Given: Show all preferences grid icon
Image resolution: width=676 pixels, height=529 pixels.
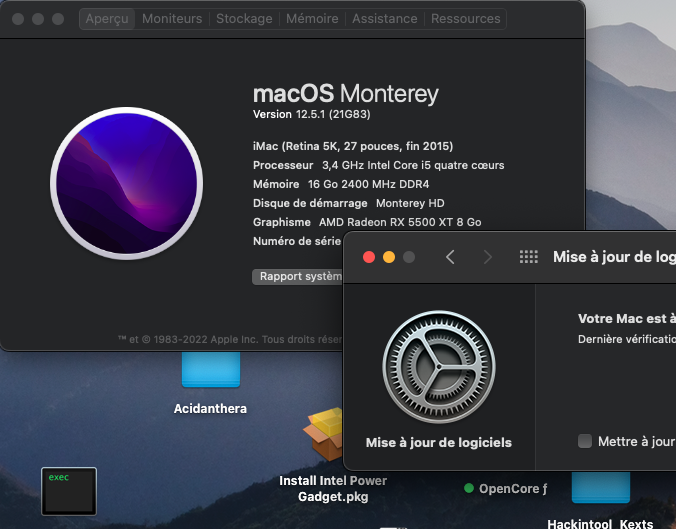Looking at the screenshot, I should 529,257.
